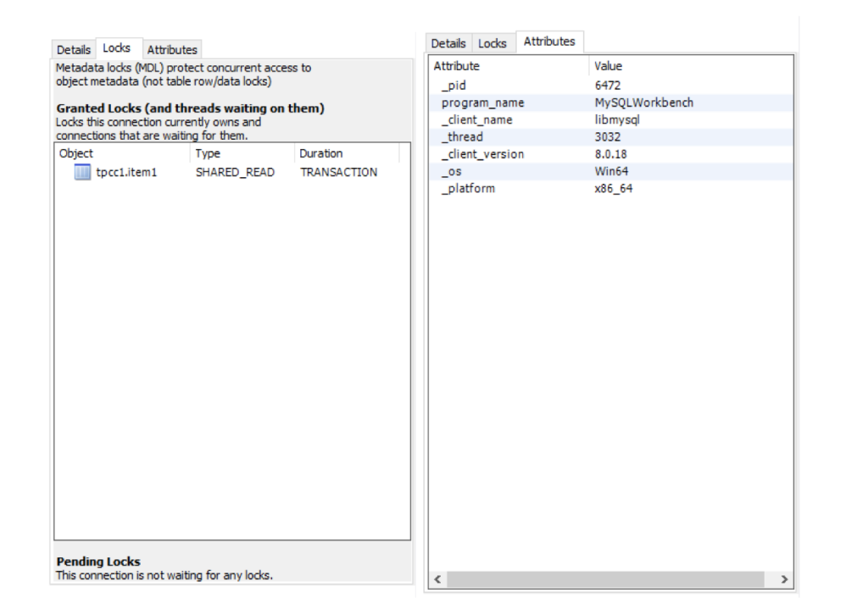This screenshot has width=868, height=615.
Task: Switch to Attributes tab in left panel
Action: (172, 50)
